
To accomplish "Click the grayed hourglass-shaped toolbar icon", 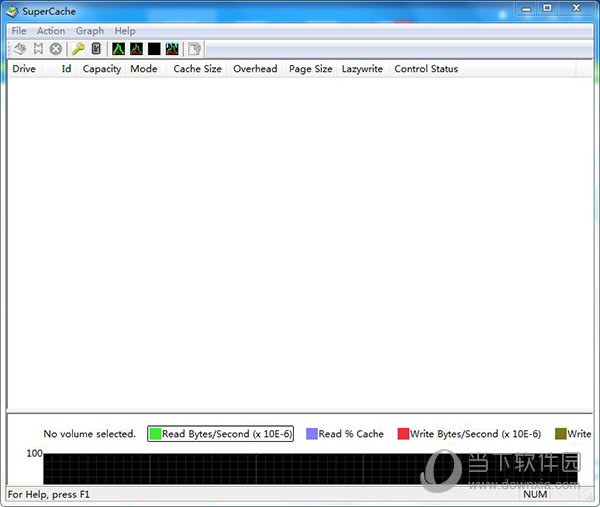I will 38,49.
